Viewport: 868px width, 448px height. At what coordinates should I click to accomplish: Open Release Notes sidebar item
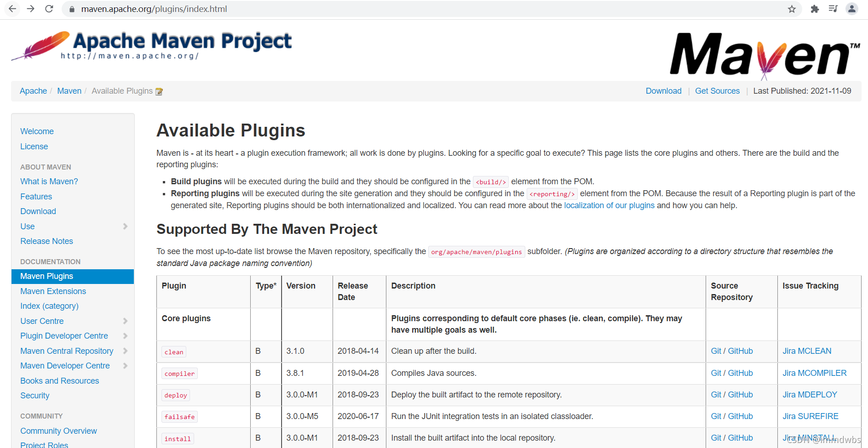click(46, 241)
